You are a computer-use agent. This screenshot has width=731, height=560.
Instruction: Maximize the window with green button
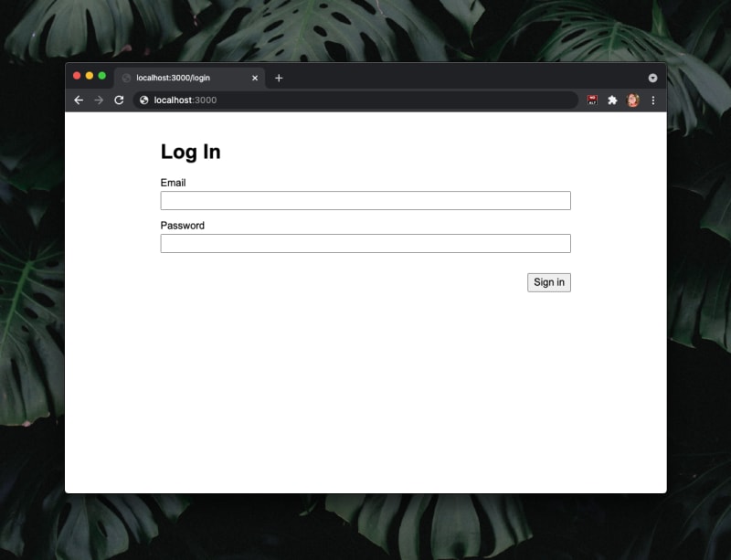(102, 76)
